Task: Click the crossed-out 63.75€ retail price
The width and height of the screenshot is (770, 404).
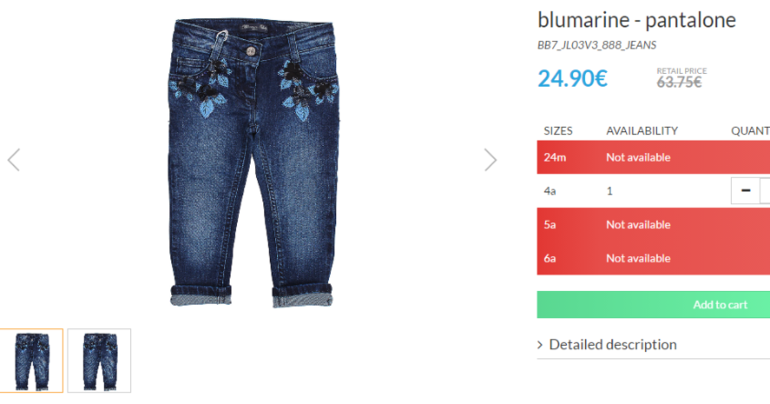Action: point(679,82)
